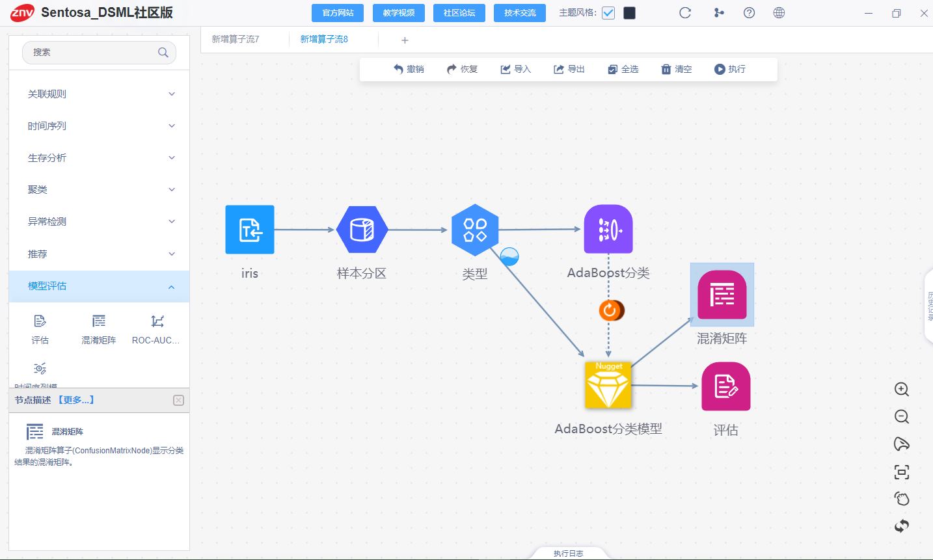
Task: Click the ZNV logo in title bar
Action: [x=22, y=13]
